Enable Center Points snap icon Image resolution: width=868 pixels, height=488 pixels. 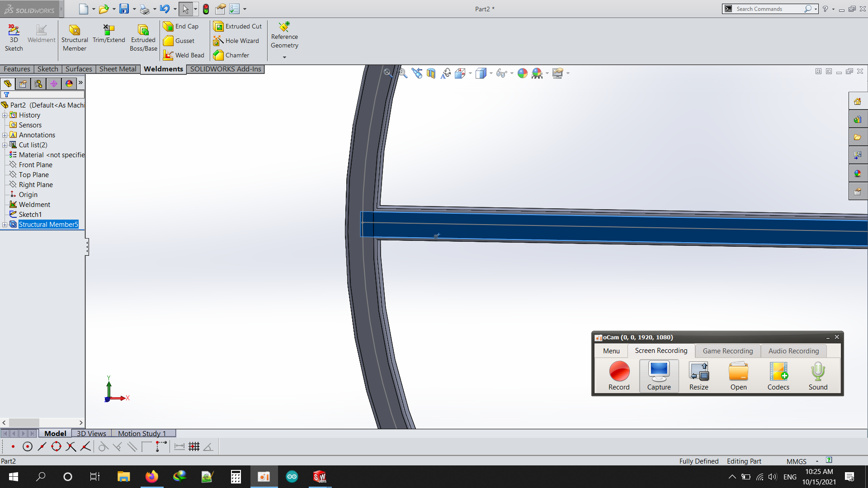tap(28, 447)
